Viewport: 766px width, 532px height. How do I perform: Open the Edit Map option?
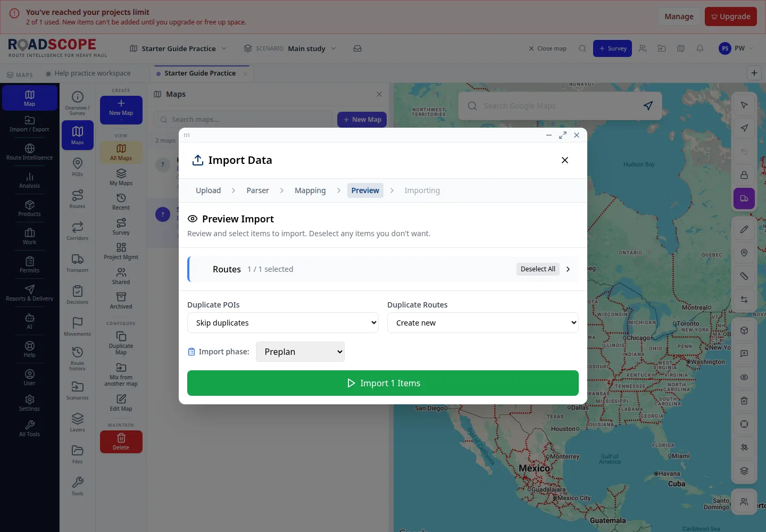pyautogui.click(x=121, y=403)
